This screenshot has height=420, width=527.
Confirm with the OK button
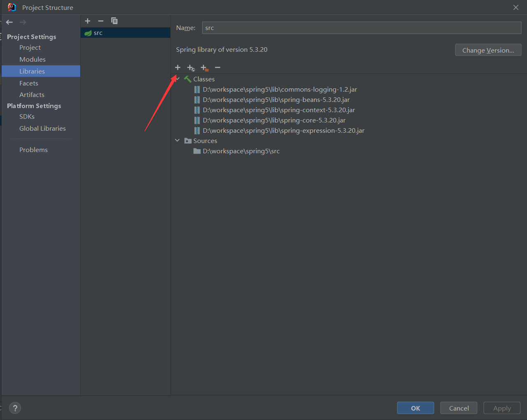click(416, 408)
